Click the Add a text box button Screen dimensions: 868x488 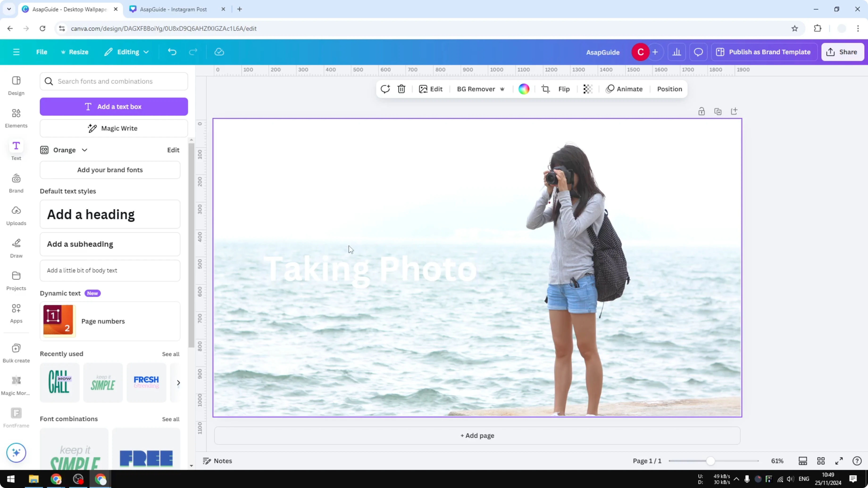[114, 106]
